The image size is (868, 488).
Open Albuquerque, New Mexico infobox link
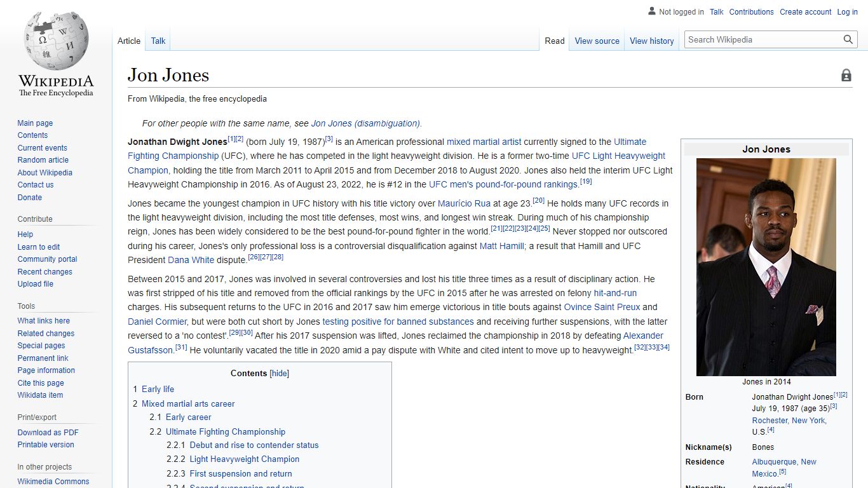click(784, 468)
